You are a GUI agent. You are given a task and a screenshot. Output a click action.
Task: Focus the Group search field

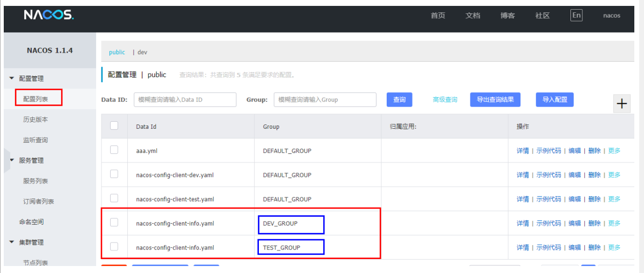click(325, 100)
